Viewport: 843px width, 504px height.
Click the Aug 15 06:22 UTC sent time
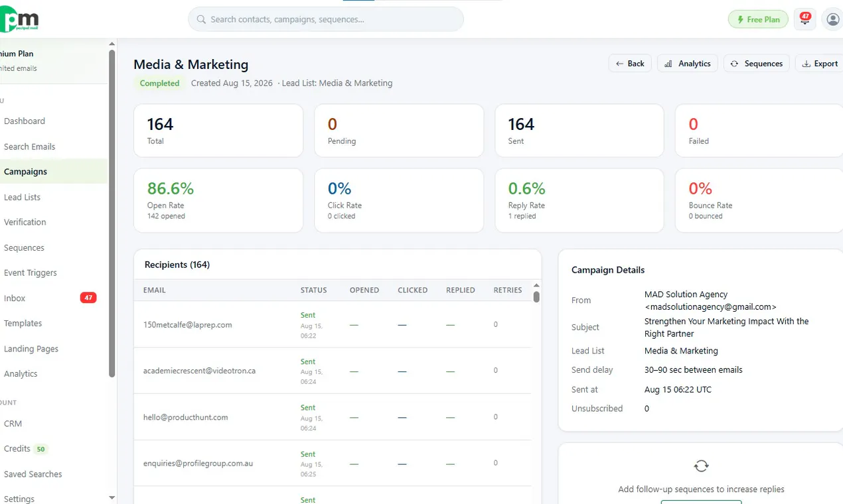678,390
